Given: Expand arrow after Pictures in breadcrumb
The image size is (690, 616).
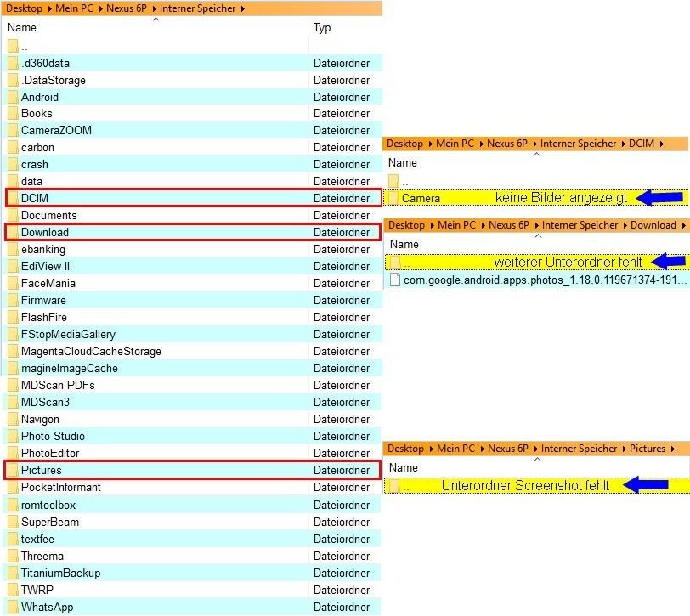Looking at the screenshot, I should [673, 449].
